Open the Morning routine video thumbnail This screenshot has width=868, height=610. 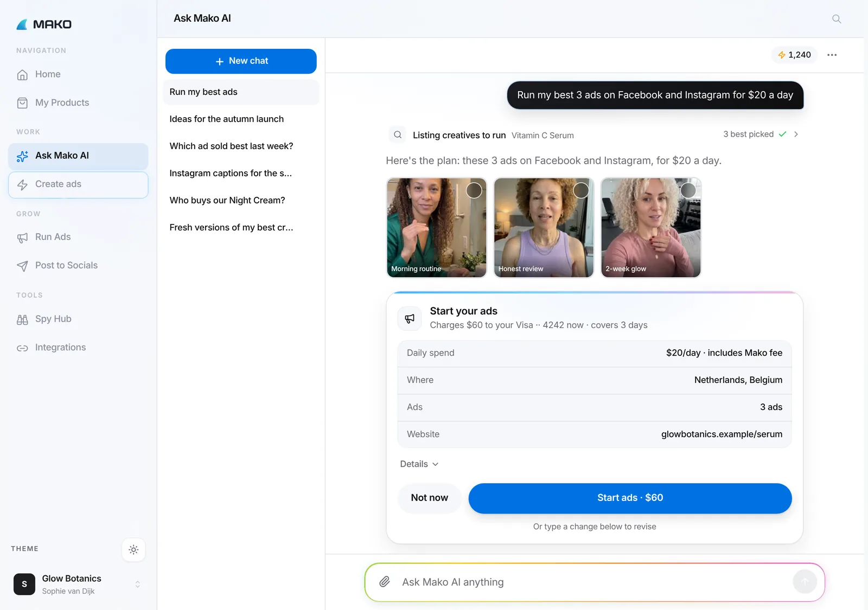point(436,228)
